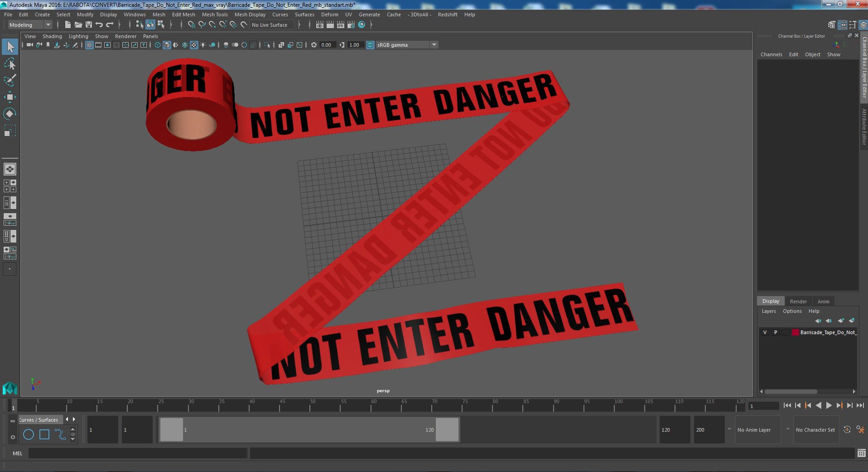The width and height of the screenshot is (868, 472).
Task: Toggle the viewport grid display
Action: click(89, 45)
